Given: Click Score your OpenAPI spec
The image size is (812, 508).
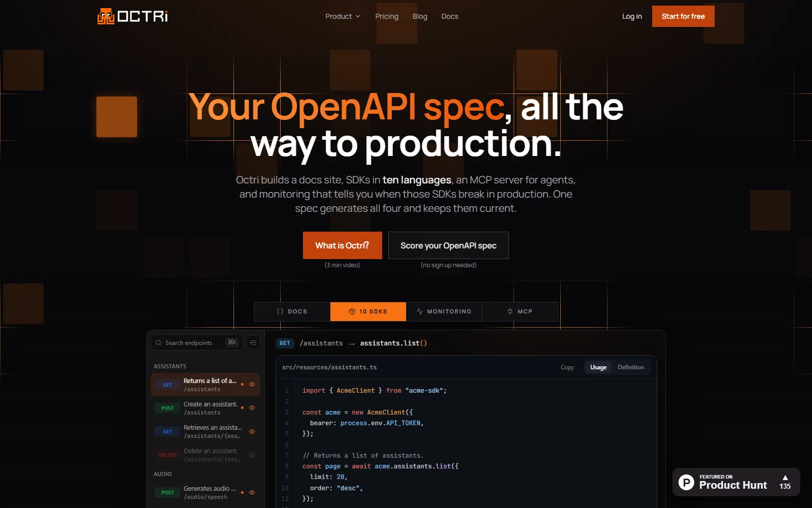Looking at the screenshot, I should coord(448,245).
